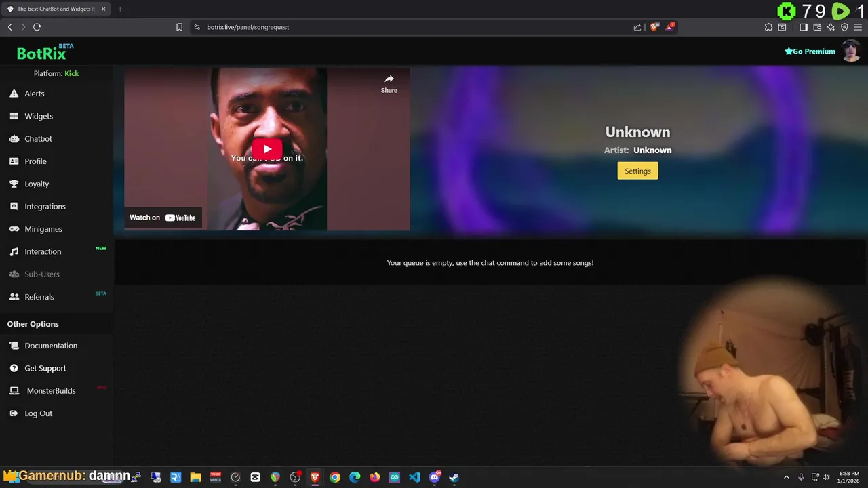The width and height of the screenshot is (868, 488).
Task: Open the browser hamburger menu
Action: (x=858, y=27)
